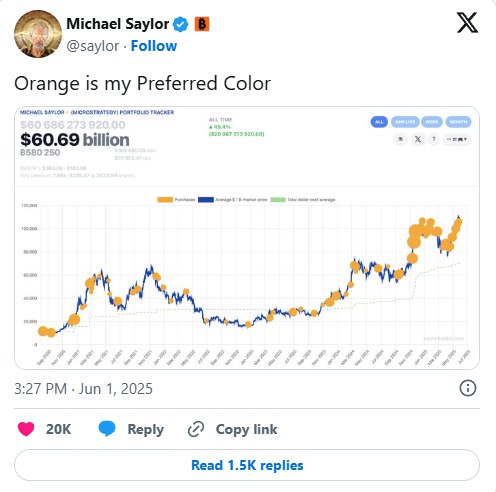Select the MONTH time range pill
The width and height of the screenshot is (496, 492).
[458, 122]
